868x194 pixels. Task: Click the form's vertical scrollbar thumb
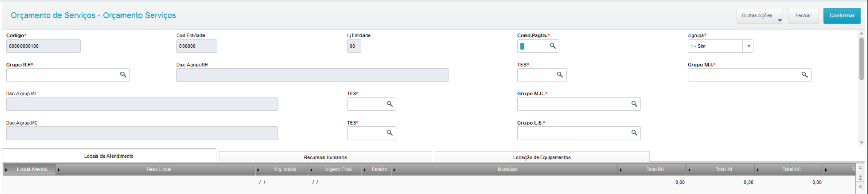(861, 59)
